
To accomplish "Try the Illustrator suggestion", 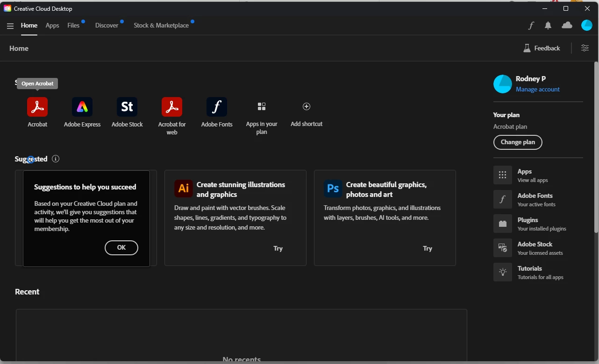I will point(278,248).
